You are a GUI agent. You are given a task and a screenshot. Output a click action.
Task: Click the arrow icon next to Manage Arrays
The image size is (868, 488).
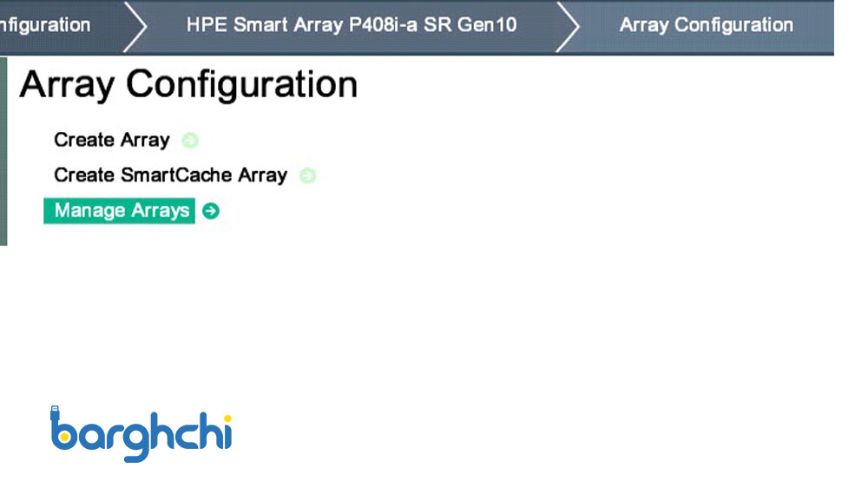[x=211, y=211]
